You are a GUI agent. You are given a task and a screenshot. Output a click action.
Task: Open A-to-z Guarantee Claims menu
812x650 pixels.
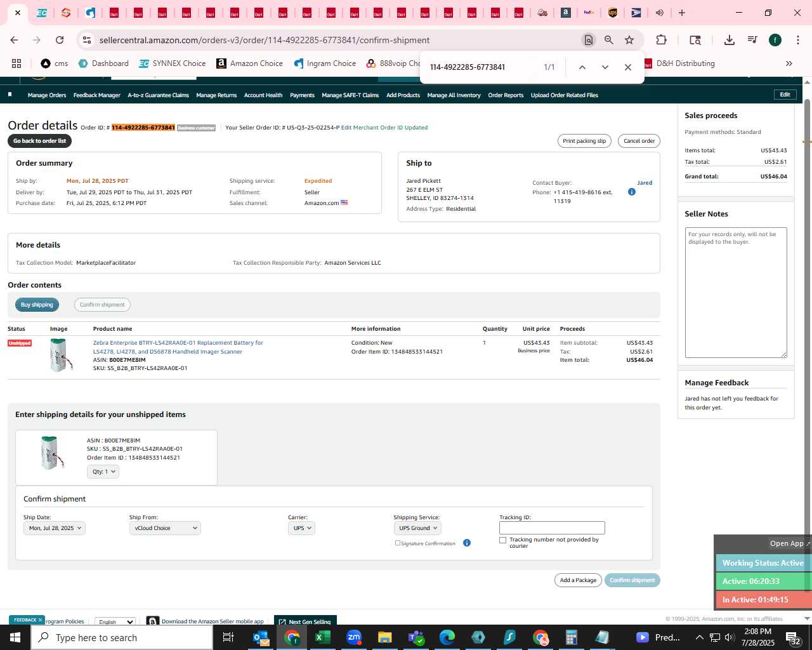click(x=159, y=95)
